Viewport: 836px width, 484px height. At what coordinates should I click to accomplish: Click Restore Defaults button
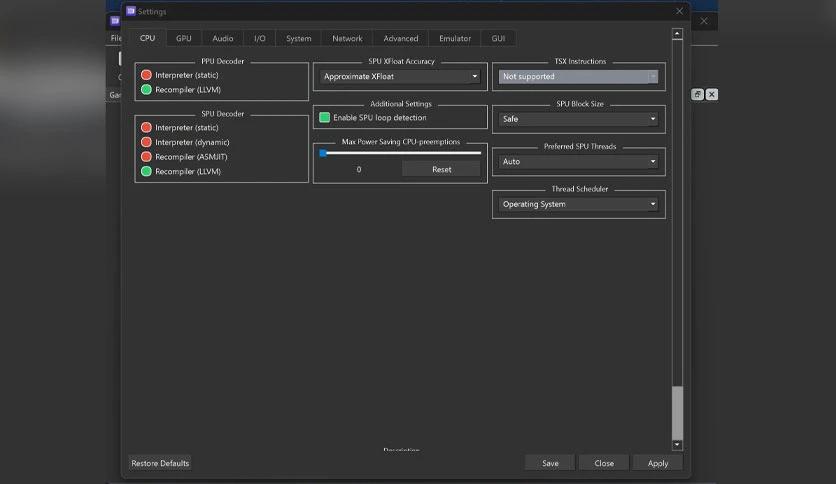[160, 463]
